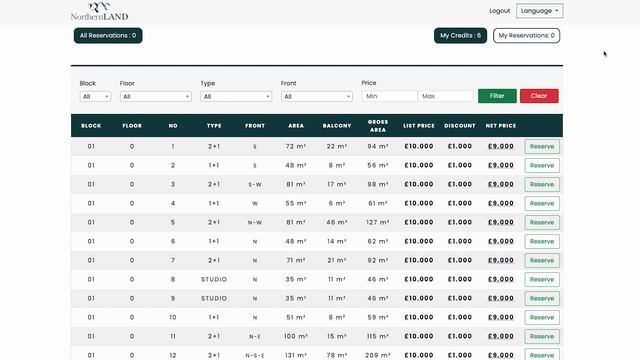Viewport: 640px width, 360px height.
Task: Click the FLOOR column header
Action: click(132, 126)
